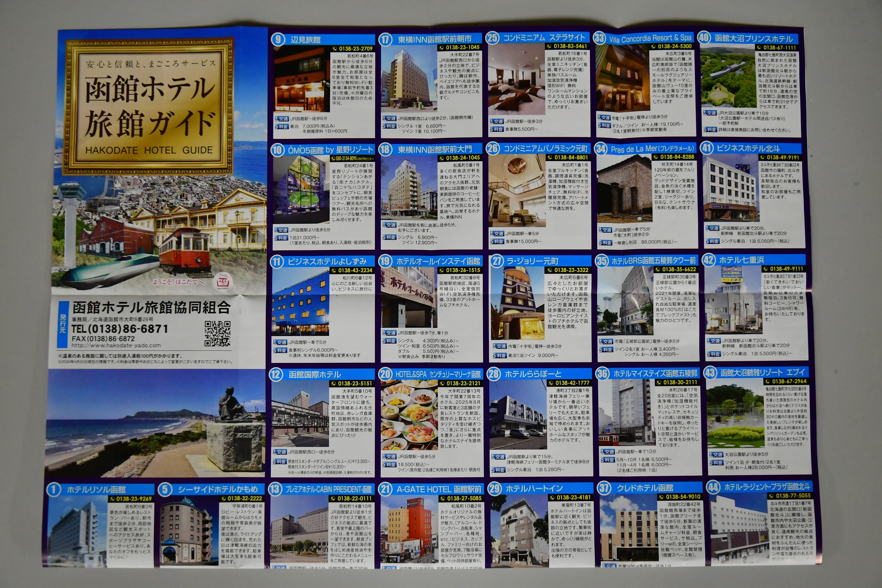Viewport: 882px width, 588px height.
Task: Click phone number 0138-67-1111 for 函館大沼プリンスホテル
Action: pos(776,48)
